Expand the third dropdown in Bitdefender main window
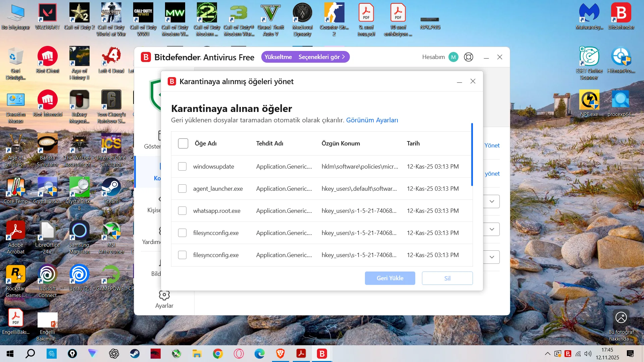Viewport: 644px width, 362px height. pos(492,257)
